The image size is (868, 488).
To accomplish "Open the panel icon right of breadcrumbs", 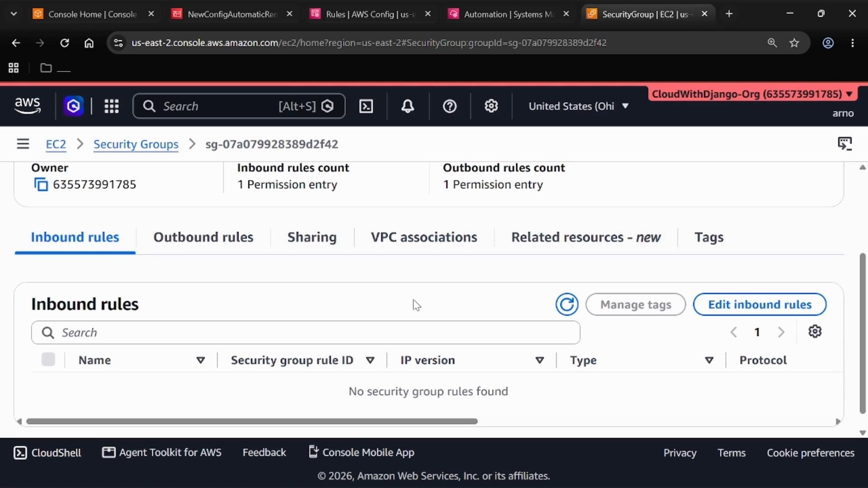I will [844, 144].
